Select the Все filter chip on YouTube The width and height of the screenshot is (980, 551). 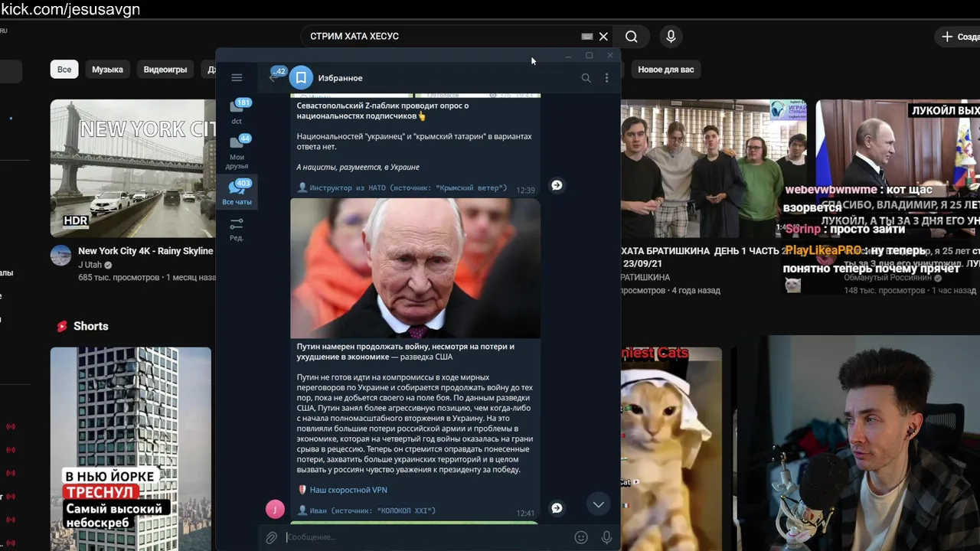(64, 70)
